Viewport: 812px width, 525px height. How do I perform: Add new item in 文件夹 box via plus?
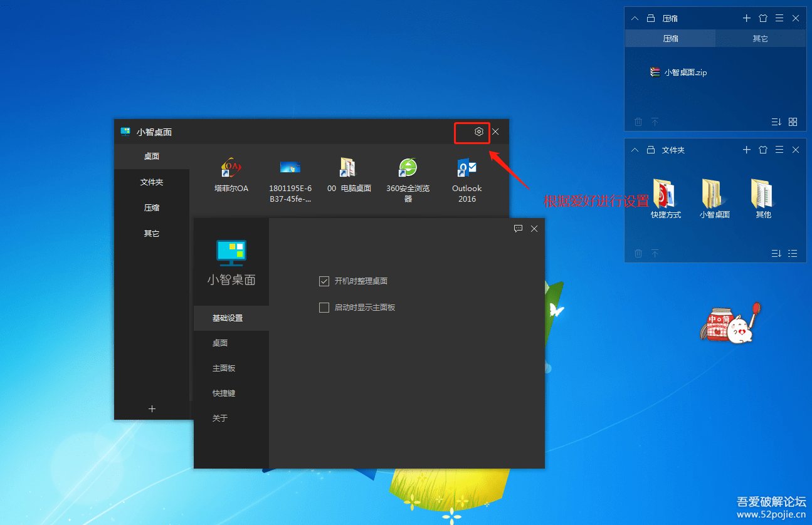point(747,150)
